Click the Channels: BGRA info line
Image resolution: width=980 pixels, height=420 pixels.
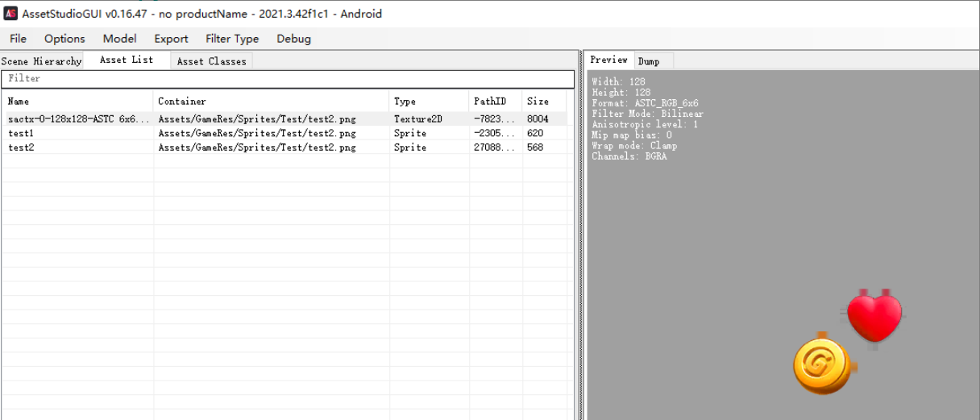coord(629,156)
